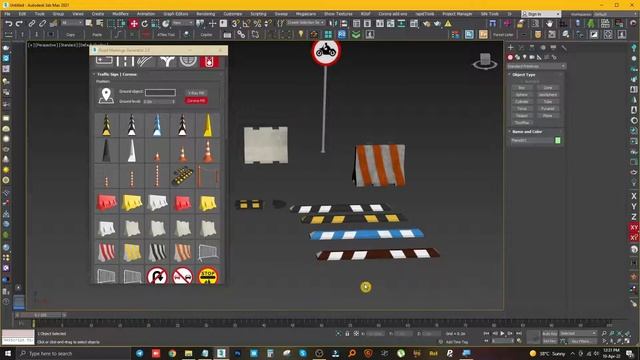The height and width of the screenshot is (360, 640).
Task: Pick the black-white striped barrier thumbnail
Action: click(x=157, y=252)
